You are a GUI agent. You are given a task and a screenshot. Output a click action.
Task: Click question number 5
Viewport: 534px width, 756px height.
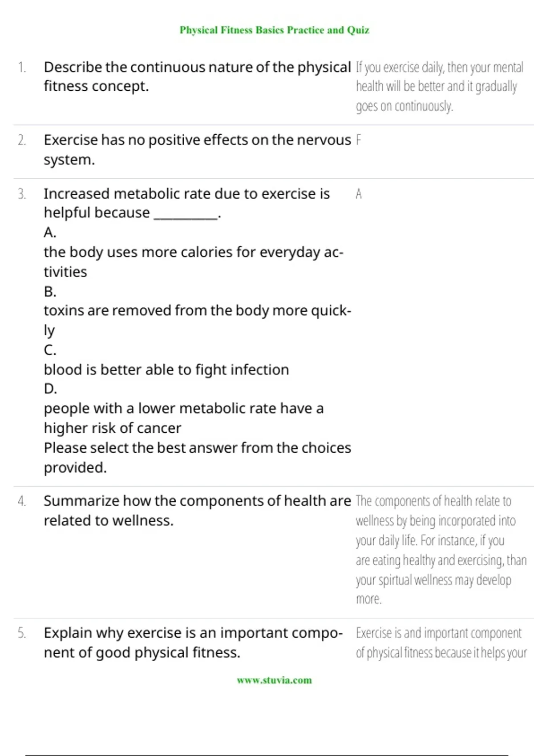click(x=22, y=633)
